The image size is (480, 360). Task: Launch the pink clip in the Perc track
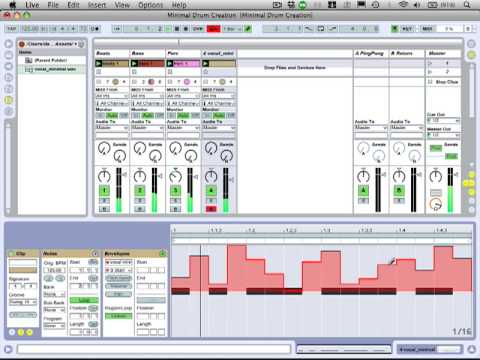(170, 63)
